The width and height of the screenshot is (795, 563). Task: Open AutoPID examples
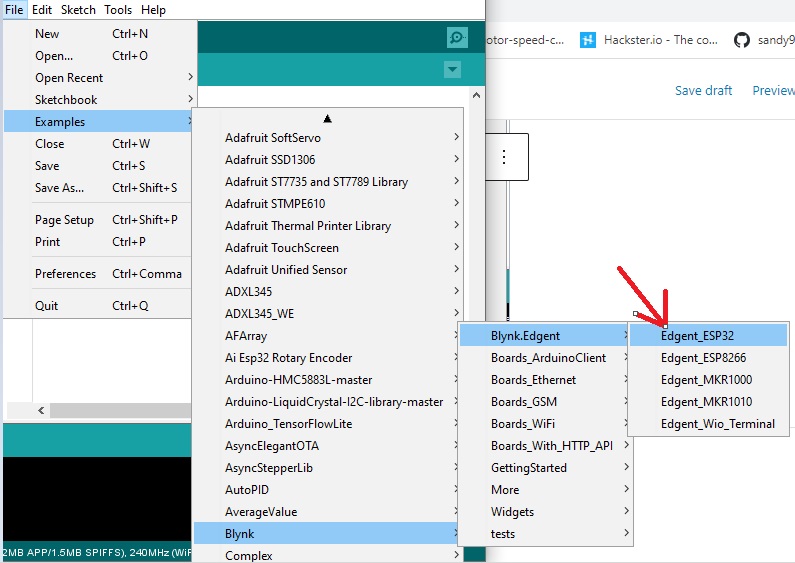pos(326,489)
